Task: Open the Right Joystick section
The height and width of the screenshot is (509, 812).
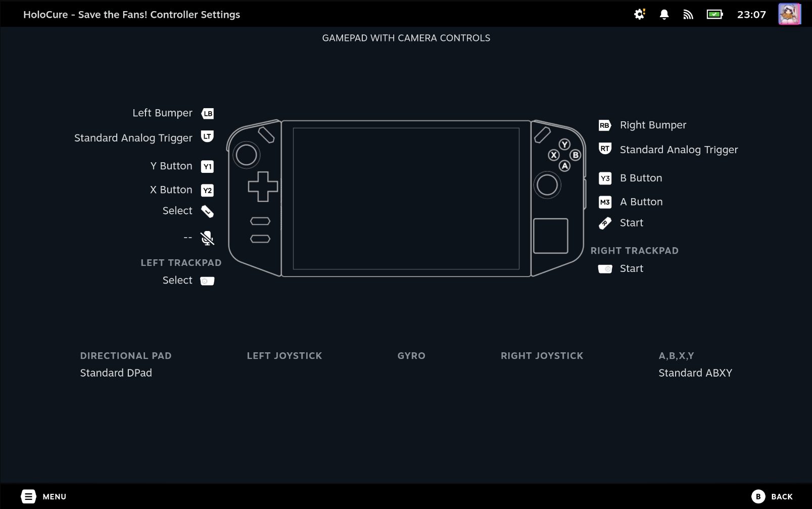Action: click(x=542, y=356)
